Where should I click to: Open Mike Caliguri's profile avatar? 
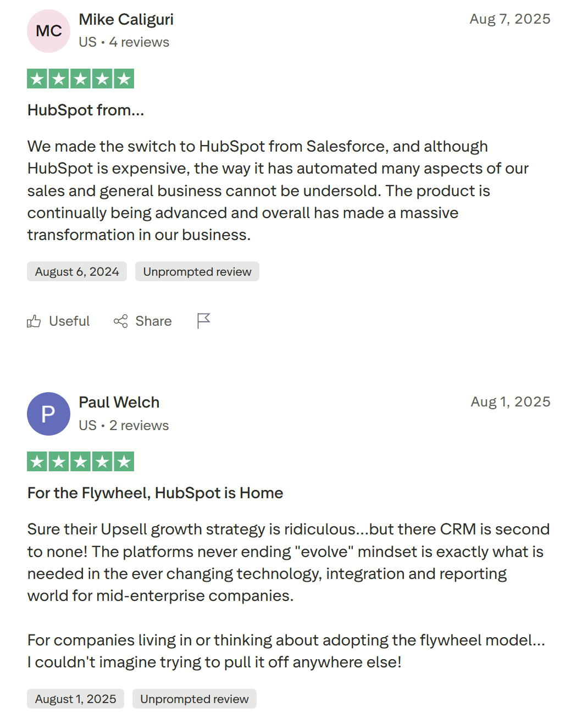click(x=48, y=31)
